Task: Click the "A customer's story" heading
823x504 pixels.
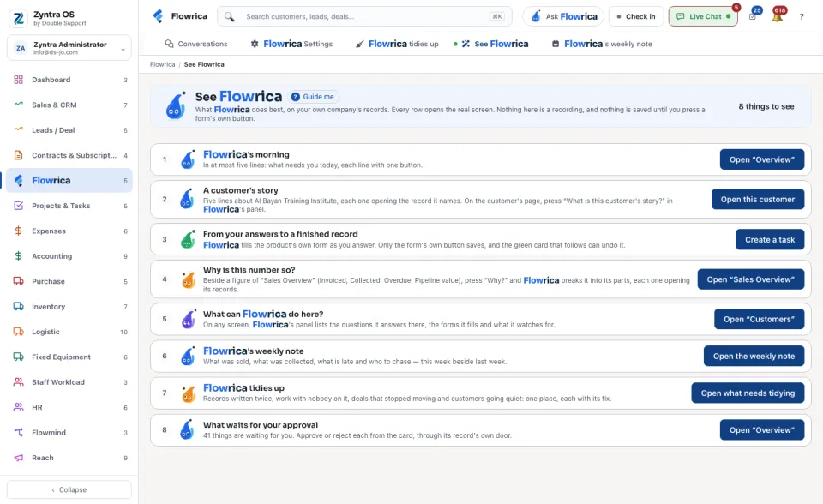Action: pos(240,190)
